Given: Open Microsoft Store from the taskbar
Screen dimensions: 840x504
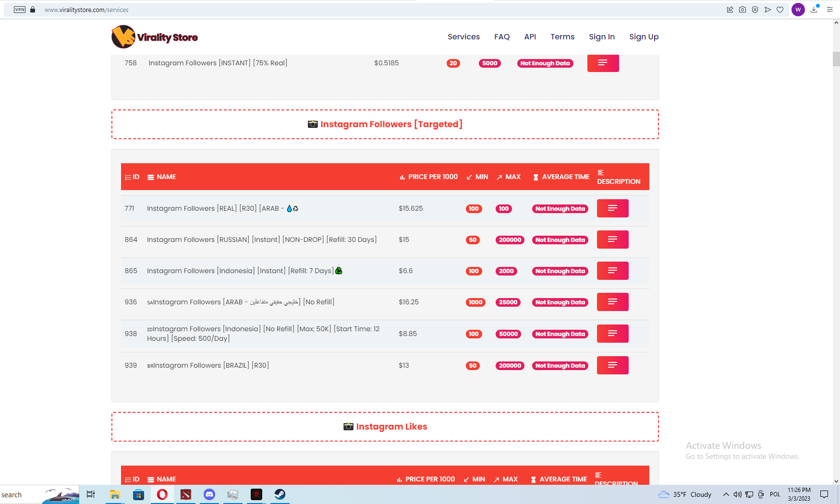Looking at the screenshot, I should (x=138, y=494).
